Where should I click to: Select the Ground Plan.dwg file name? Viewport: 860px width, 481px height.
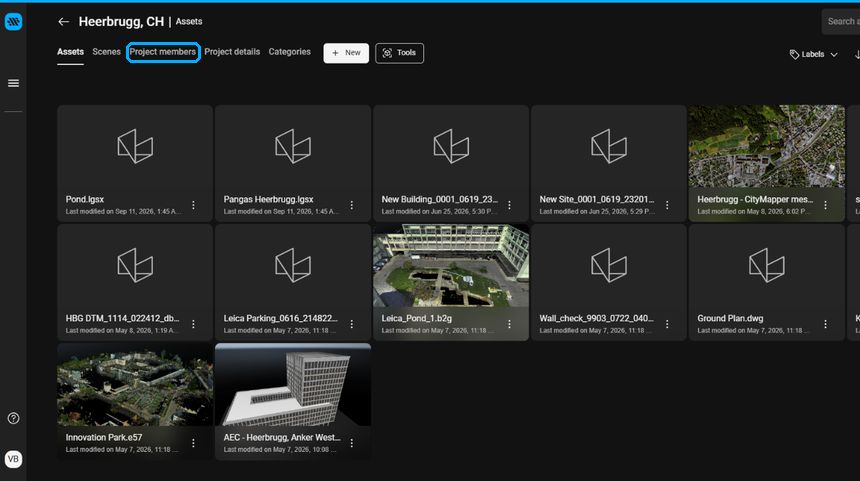point(730,318)
